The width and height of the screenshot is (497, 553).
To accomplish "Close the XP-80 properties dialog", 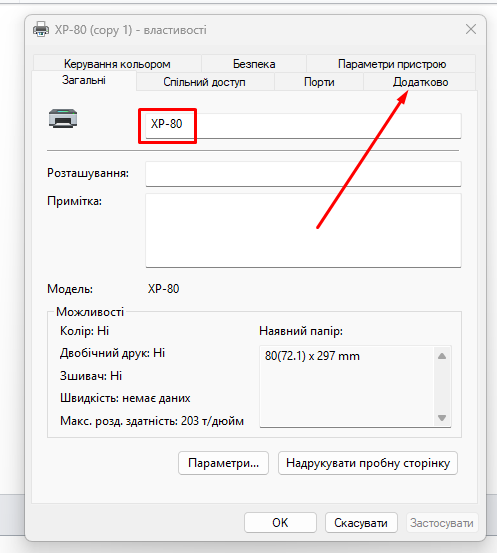I will [471, 29].
